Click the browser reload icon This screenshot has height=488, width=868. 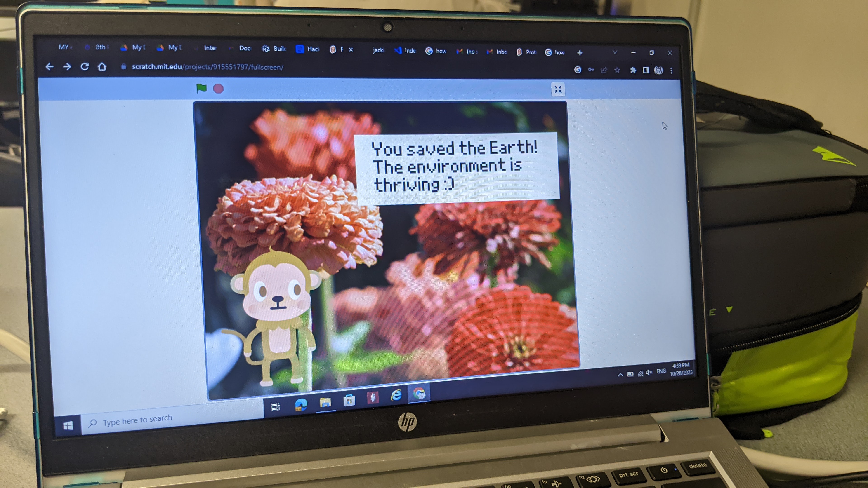tap(85, 67)
